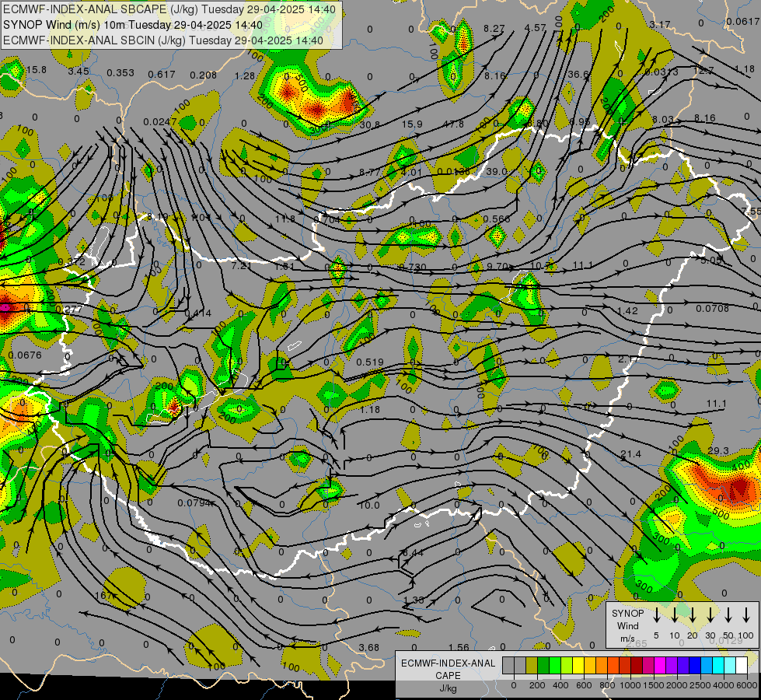Select the olive CAPE legend swatch
This screenshot has height=700, width=761.
[x=532, y=666]
